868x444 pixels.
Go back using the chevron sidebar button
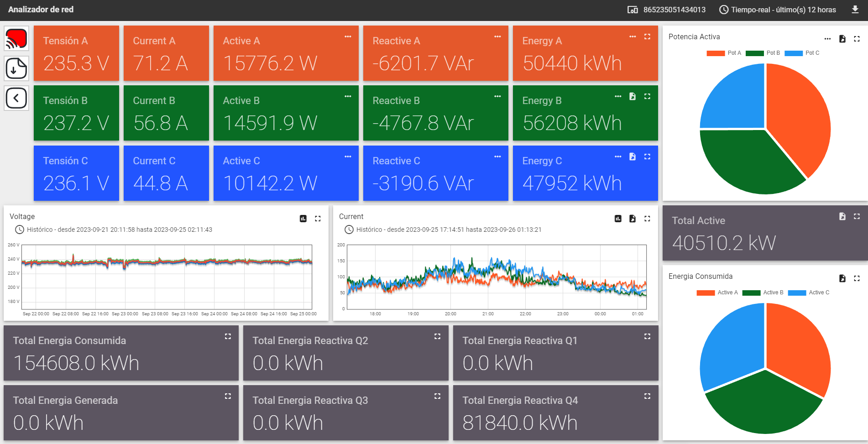coord(16,98)
